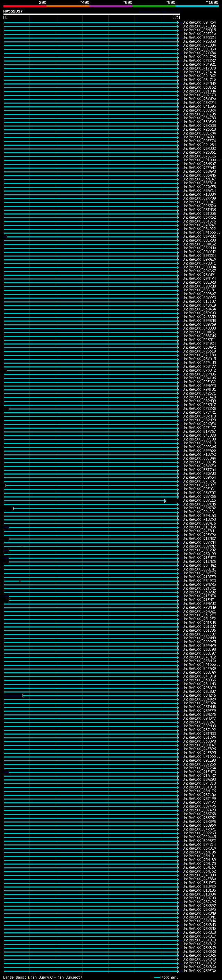Open the UniRef100_O04891 entry
This screenshot has width=222, height=980.
click(199, 137)
